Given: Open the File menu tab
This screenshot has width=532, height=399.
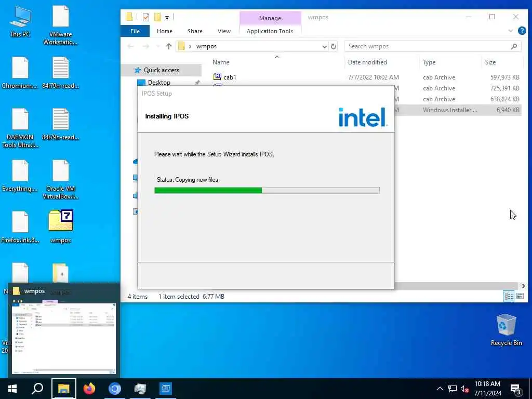Looking at the screenshot, I should click(135, 31).
